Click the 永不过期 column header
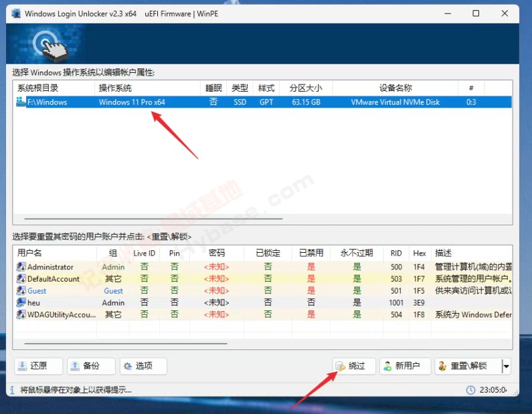Viewport: 532px width, 414px height. tap(357, 253)
